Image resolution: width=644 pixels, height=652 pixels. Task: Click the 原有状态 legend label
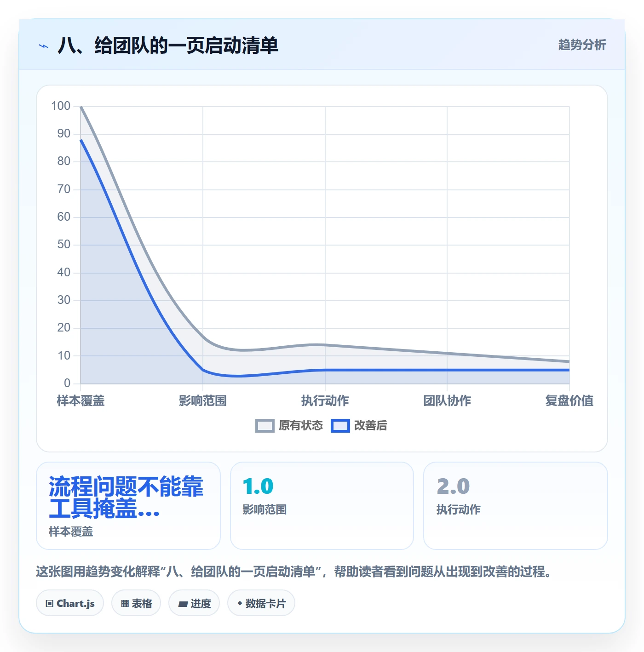coord(301,426)
